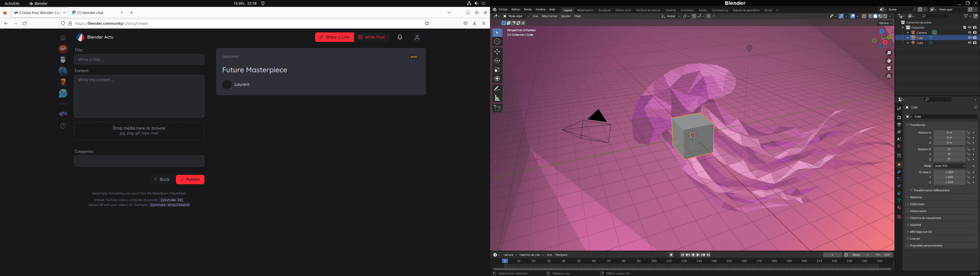Select the Cursor tool in Blender toolbar

(497, 42)
